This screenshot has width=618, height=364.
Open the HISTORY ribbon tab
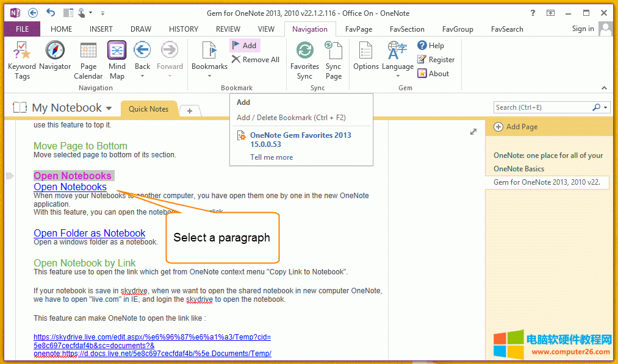click(x=183, y=29)
